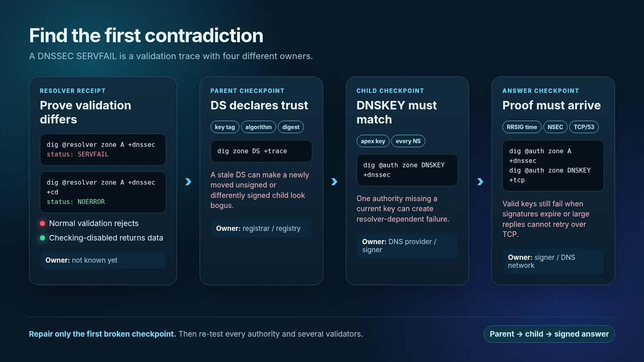Click the Parent → child → signed answer badge

click(x=549, y=334)
